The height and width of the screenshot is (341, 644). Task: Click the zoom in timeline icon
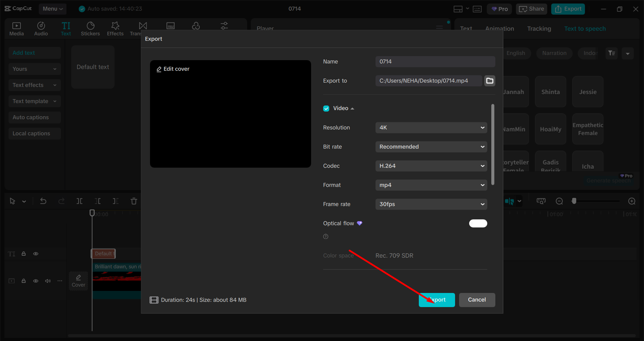pos(632,201)
